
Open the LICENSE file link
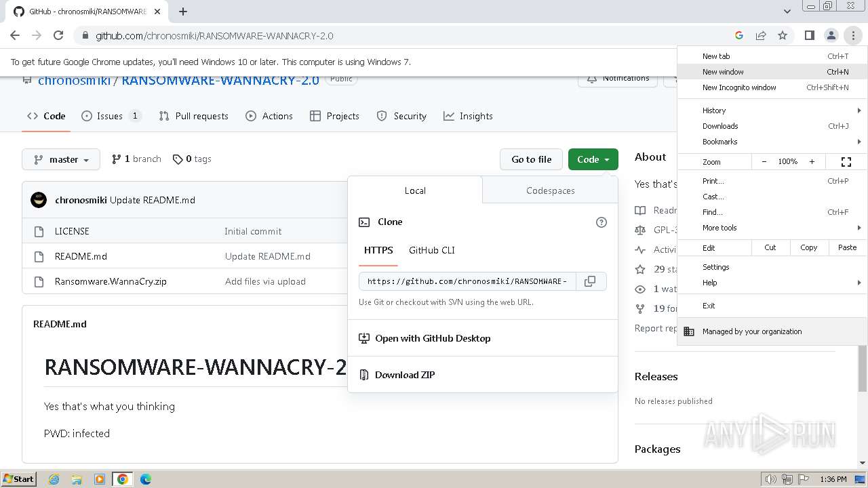[72, 231]
